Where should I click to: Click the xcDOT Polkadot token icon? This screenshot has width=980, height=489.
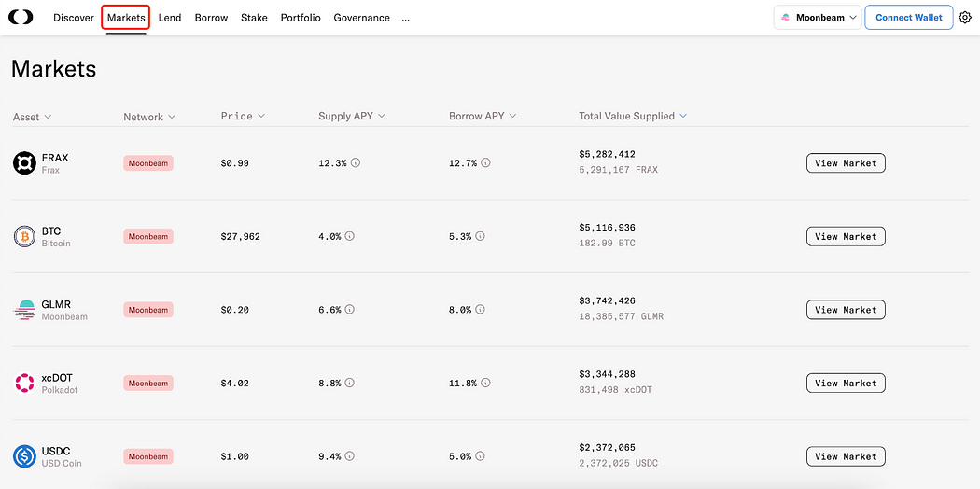25,383
